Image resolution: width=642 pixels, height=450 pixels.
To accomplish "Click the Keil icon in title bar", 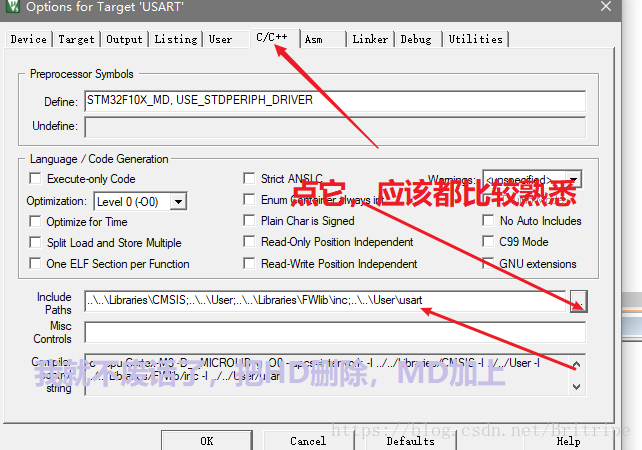I will [x=13, y=6].
